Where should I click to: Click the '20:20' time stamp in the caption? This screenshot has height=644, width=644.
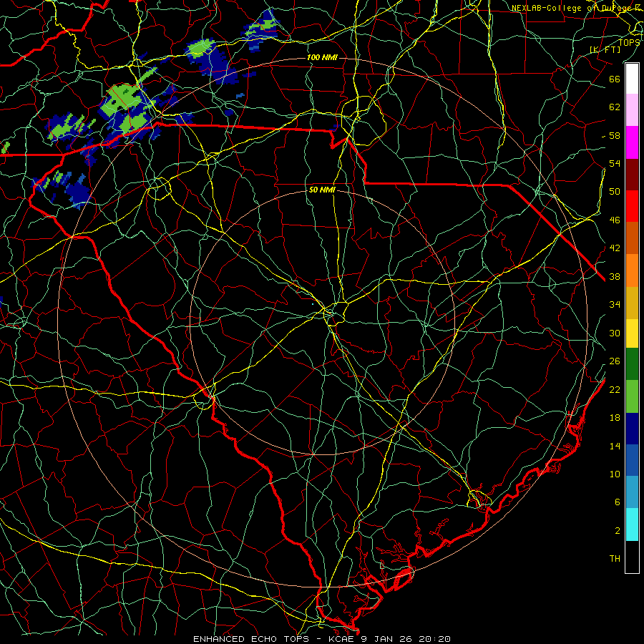tap(434, 639)
